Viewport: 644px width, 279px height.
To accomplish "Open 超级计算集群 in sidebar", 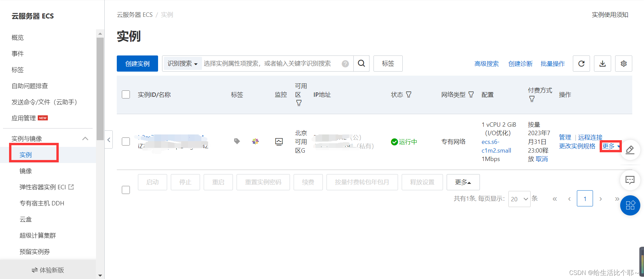I will pyautogui.click(x=38, y=235).
